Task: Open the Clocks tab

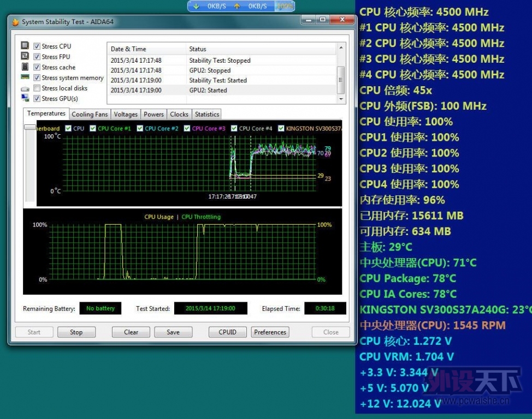Action: 179,114
